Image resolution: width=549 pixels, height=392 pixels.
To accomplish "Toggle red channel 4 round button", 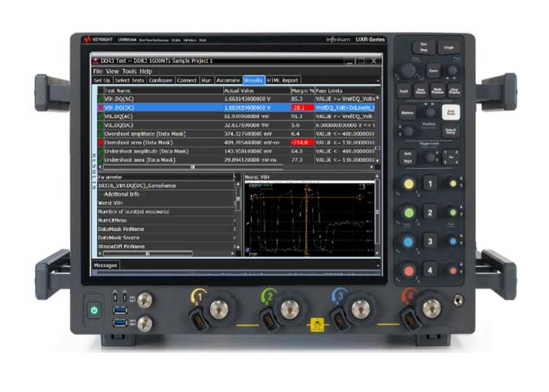I will click(x=408, y=270).
